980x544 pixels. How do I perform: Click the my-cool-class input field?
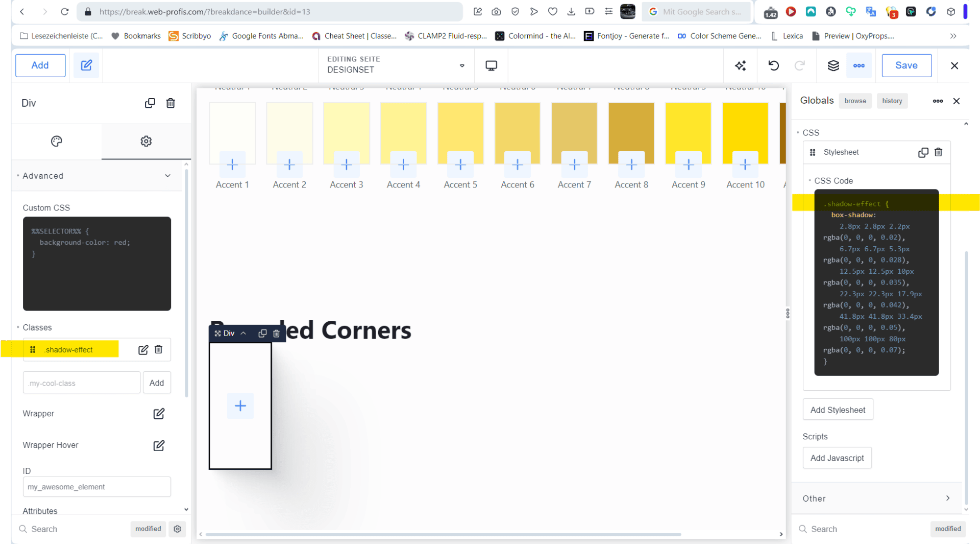pyautogui.click(x=82, y=383)
